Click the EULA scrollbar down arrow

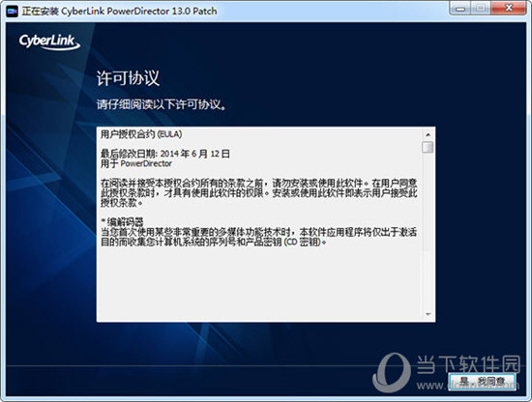428,315
